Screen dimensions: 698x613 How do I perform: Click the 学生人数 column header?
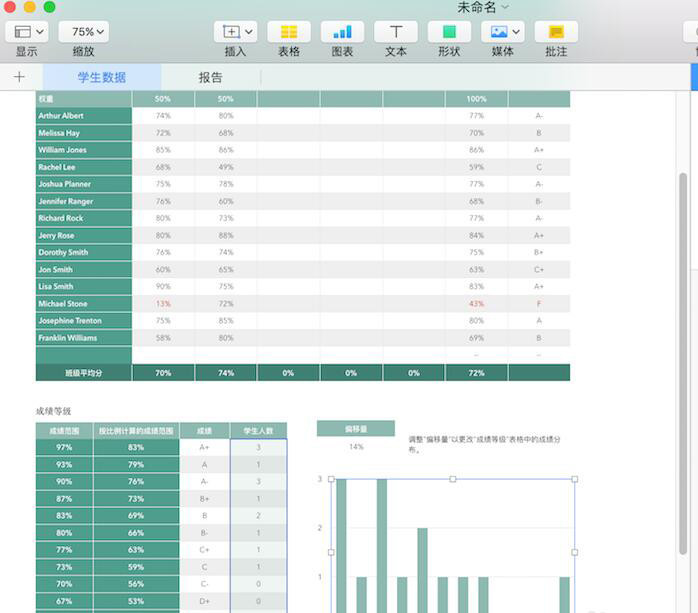(x=259, y=431)
